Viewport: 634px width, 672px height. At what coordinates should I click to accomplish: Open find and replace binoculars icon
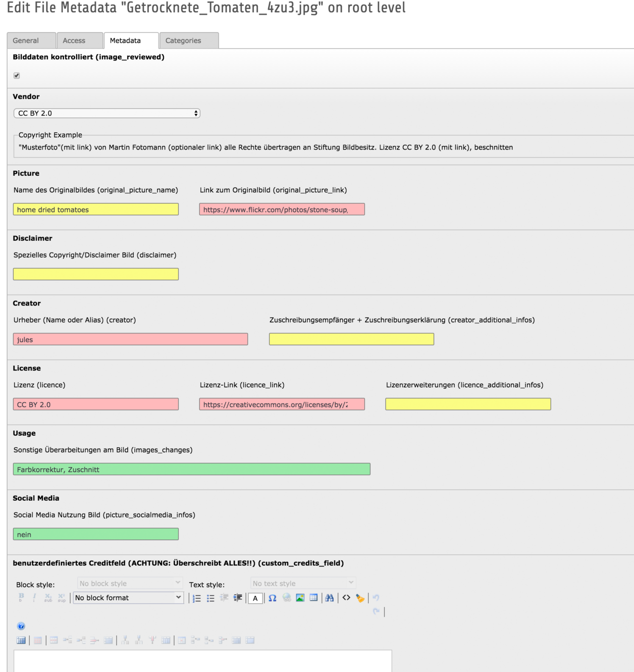pos(329,598)
